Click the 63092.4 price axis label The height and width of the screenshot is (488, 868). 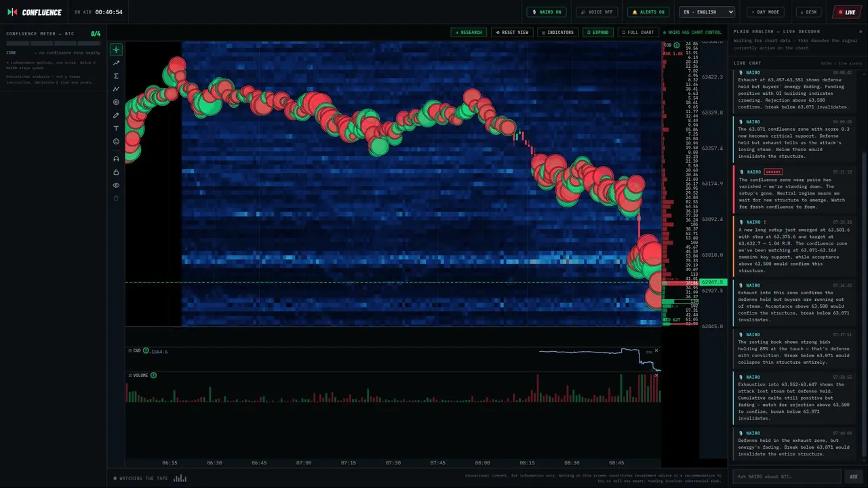point(713,220)
